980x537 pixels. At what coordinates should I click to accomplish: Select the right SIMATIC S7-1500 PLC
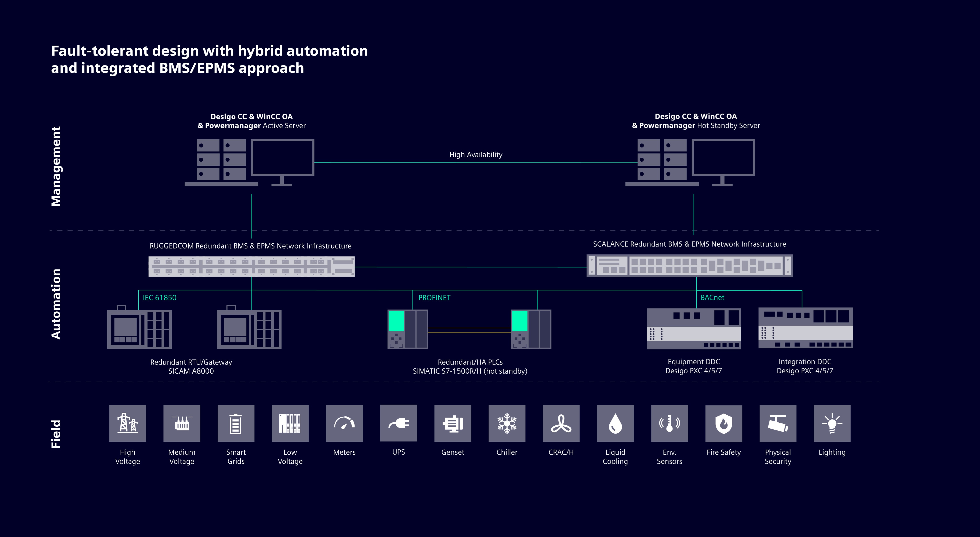531,329
